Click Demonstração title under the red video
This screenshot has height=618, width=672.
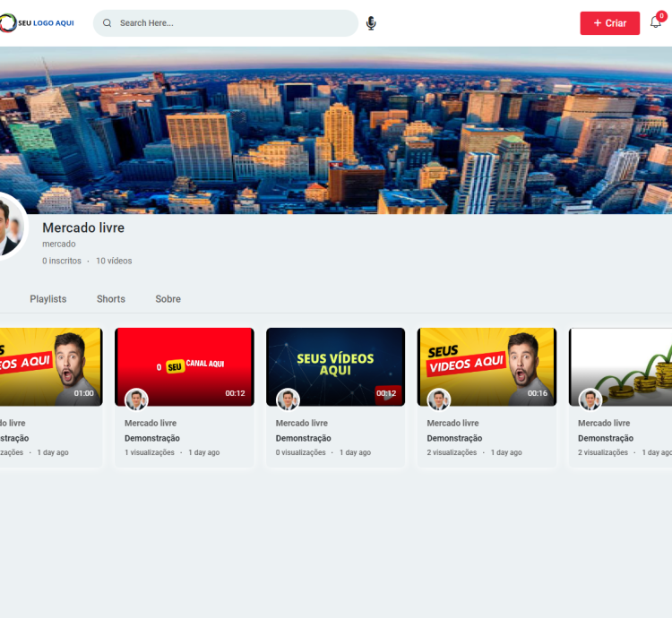pyautogui.click(x=152, y=438)
